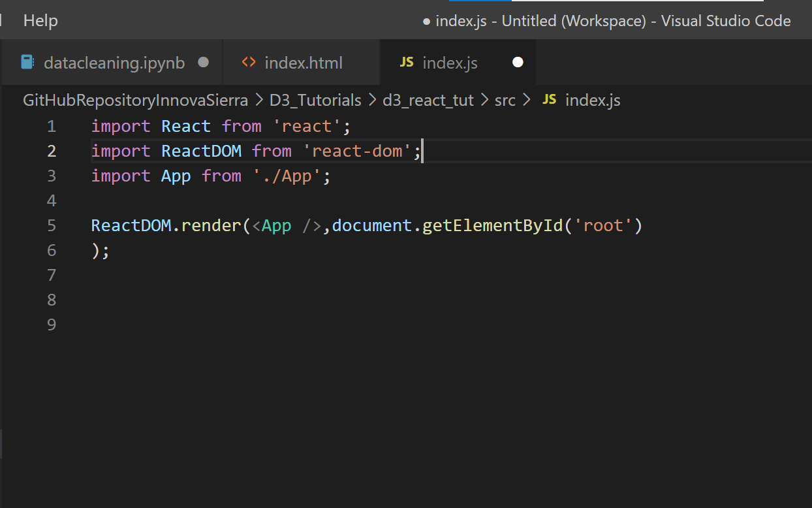Click the notebook icon on datacleaning.ipynb tab
812x508 pixels.
pos(27,62)
